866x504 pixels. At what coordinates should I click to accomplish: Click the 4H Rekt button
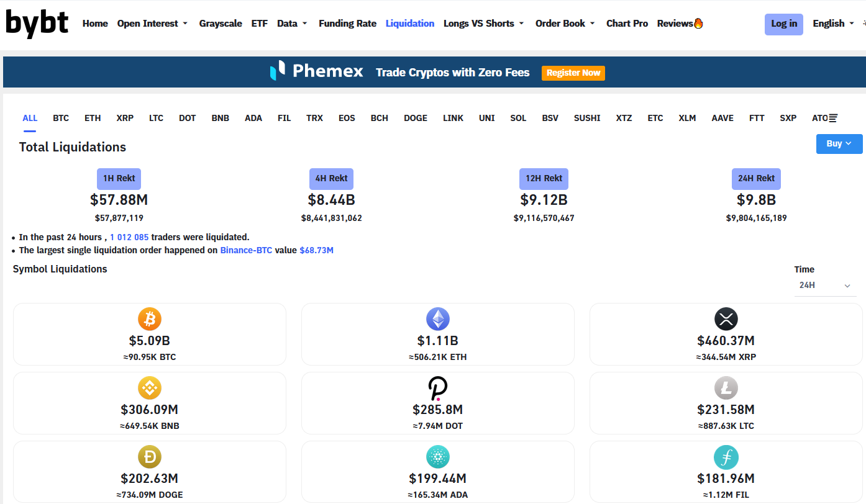click(x=332, y=179)
